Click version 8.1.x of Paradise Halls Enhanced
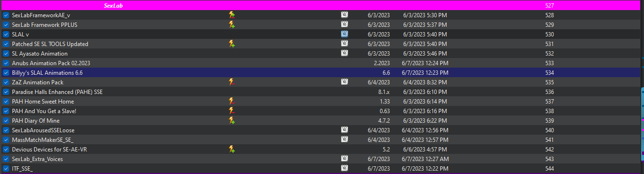The width and height of the screenshot is (644, 174). (x=384, y=92)
